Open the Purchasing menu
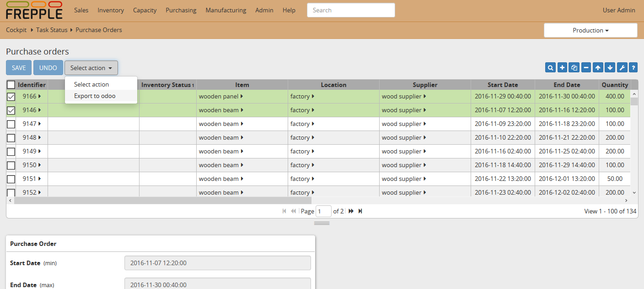644x289 pixels. [181, 10]
